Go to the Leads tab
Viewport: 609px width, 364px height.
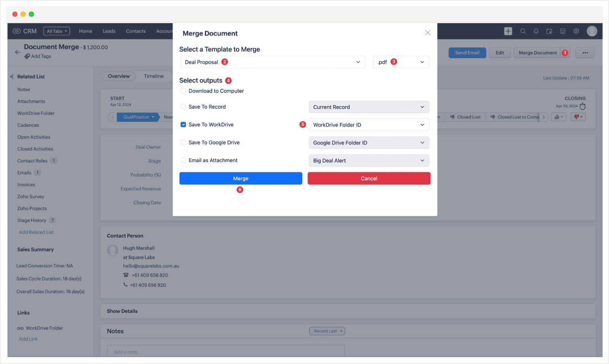pos(109,31)
